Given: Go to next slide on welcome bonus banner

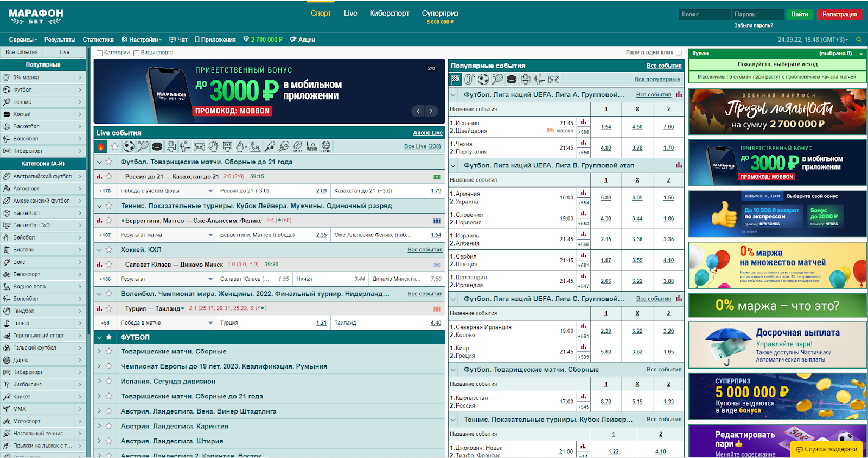Looking at the screenshot, I should click(x=431, y=111).
